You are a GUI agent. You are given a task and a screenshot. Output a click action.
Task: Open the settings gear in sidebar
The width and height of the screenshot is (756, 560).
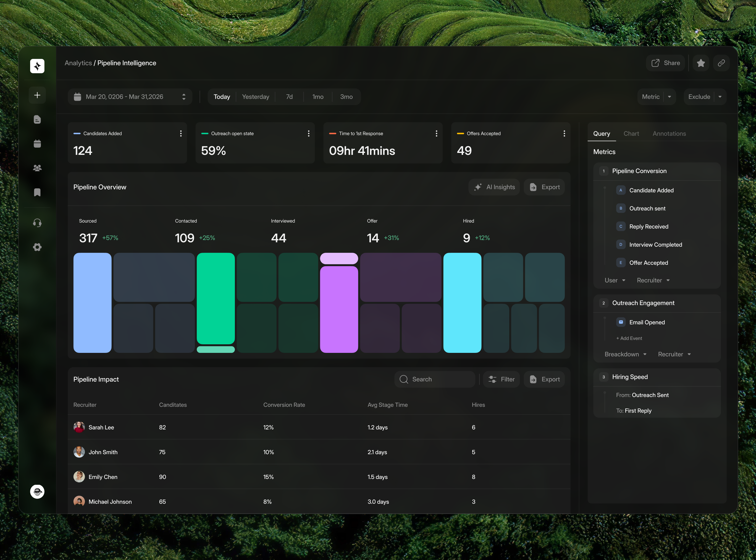[37, 247]
